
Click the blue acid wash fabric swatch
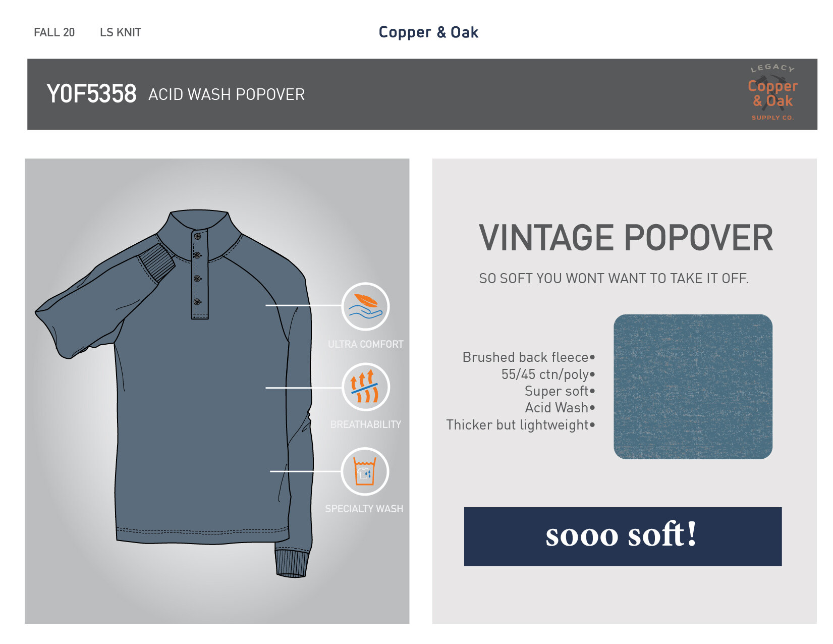point(693,387)
